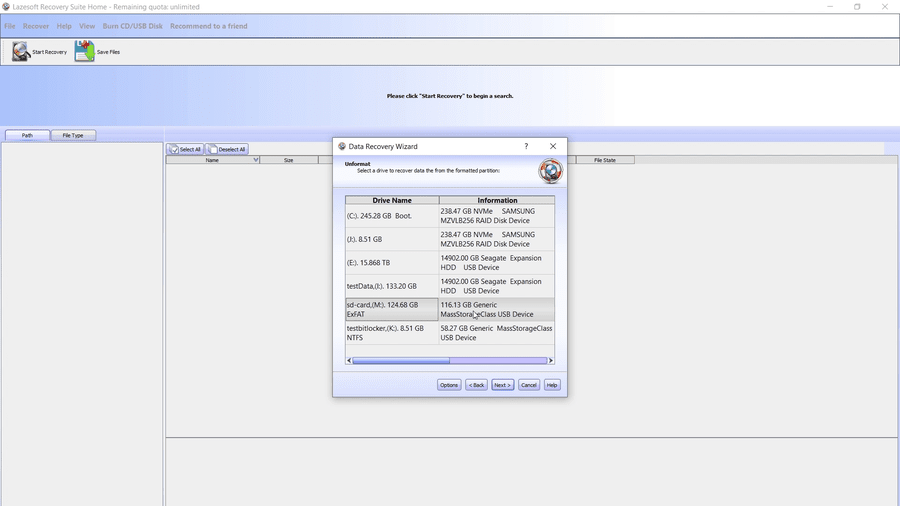Restore down the Lazesoft main window
The height and width of the screenshot is (506, 900).
pos(857,7)
